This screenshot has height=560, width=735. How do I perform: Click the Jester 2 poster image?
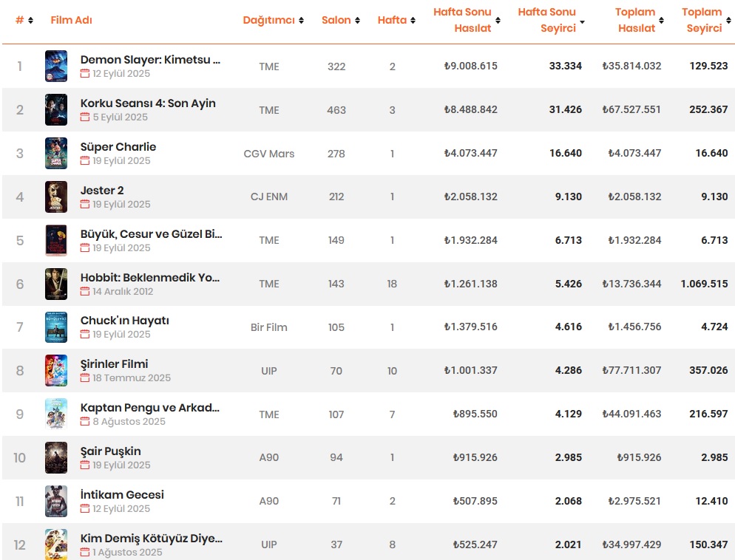(x=56, y=197)
